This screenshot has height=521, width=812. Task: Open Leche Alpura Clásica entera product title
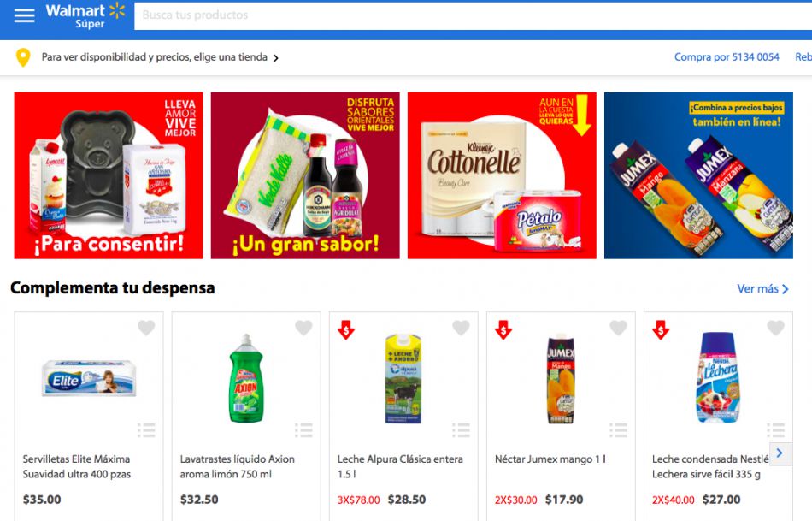click(x=400, y=466)
